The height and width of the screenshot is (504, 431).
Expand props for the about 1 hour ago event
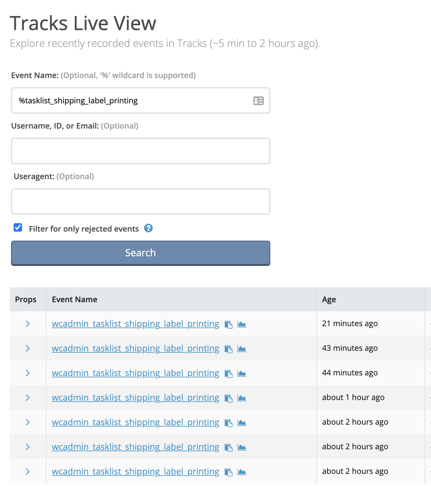[28, 397]
